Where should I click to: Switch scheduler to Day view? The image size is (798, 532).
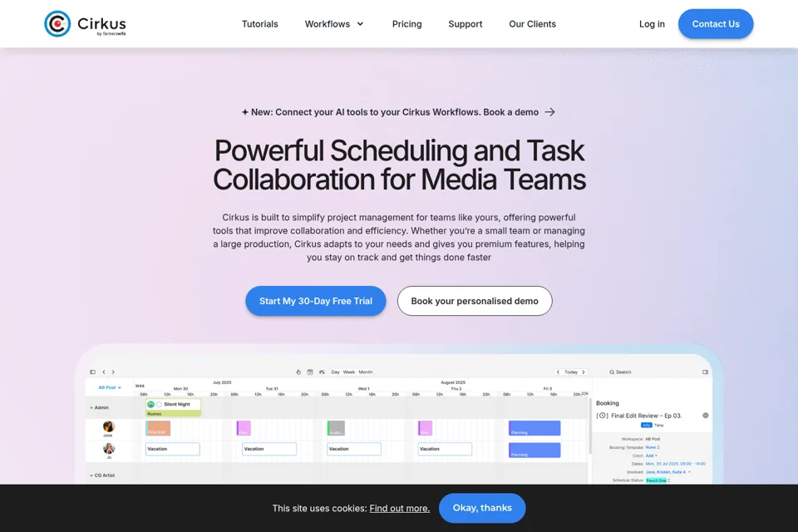335,372
